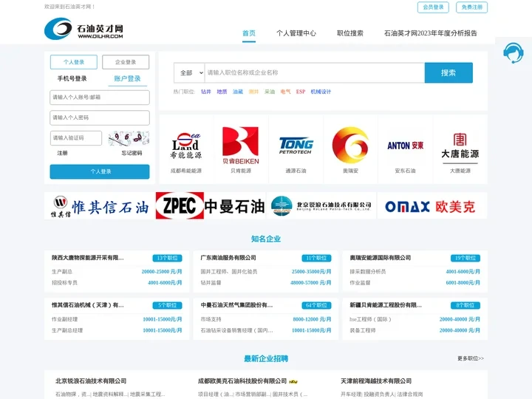Open the 钻井监督 job listing
Image resolution: width=532 pixels, height=399 pixels.
click(x=211, y=282)
